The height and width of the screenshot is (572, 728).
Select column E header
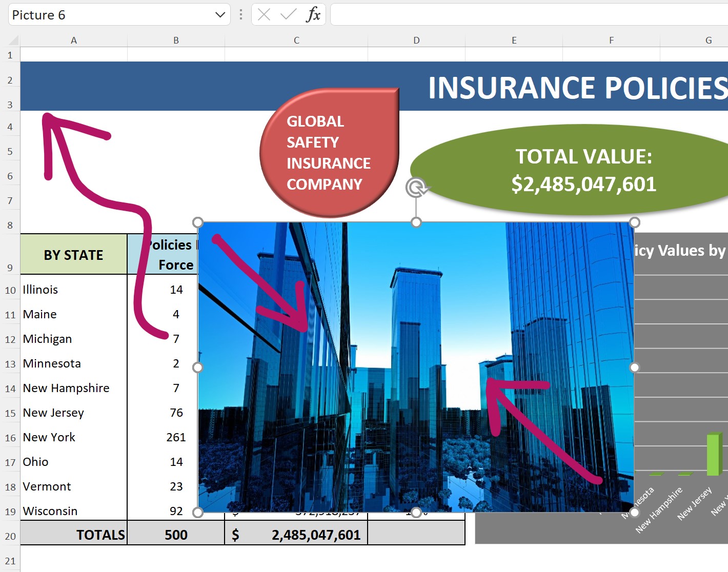pos(514,40)
